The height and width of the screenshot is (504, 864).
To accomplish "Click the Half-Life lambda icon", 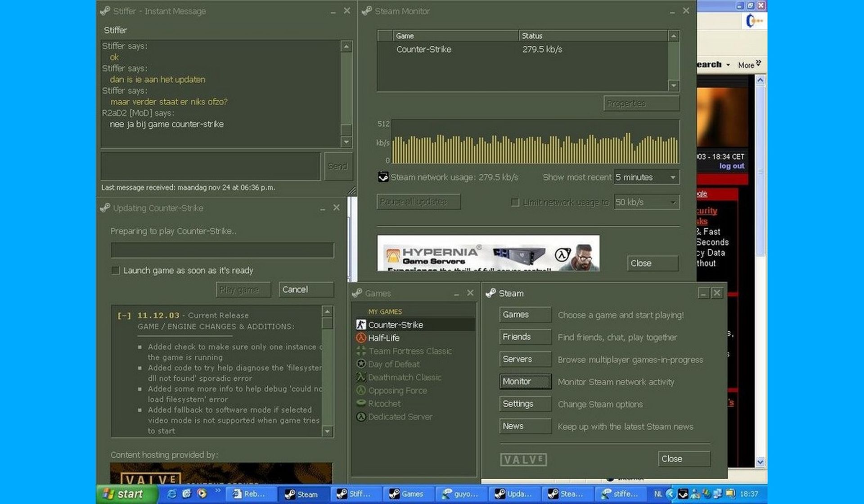I will 361,337.
